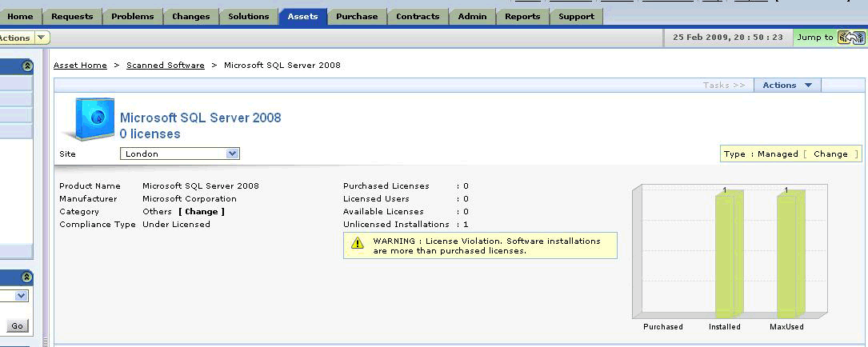
Task: Open the Admin tab
Action: (472, 17)
